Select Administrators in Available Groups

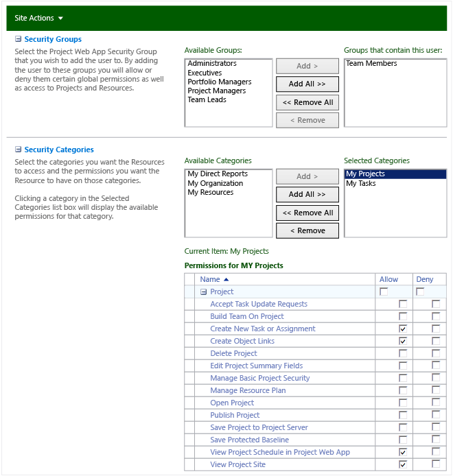[212, 63]
